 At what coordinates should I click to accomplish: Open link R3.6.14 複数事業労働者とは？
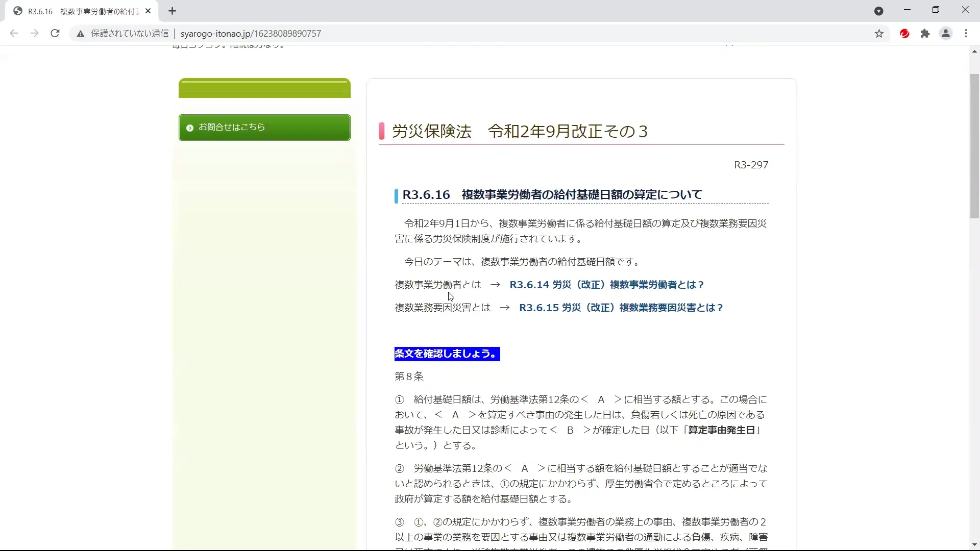click(606, 285)
